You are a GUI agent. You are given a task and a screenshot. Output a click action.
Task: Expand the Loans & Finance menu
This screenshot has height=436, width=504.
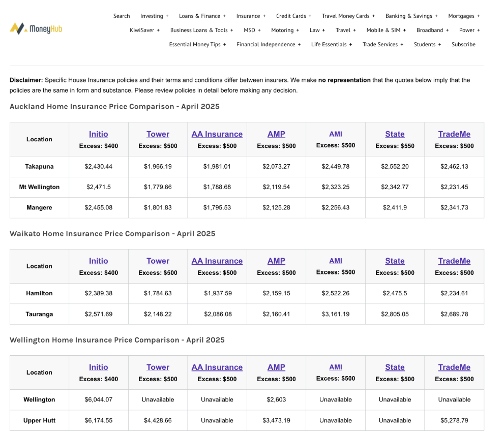(202, 16)
